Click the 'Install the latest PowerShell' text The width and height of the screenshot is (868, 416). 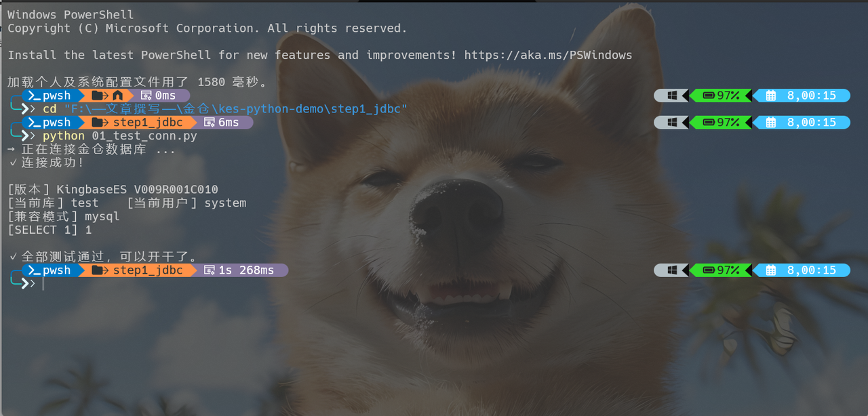pos(111,55)
